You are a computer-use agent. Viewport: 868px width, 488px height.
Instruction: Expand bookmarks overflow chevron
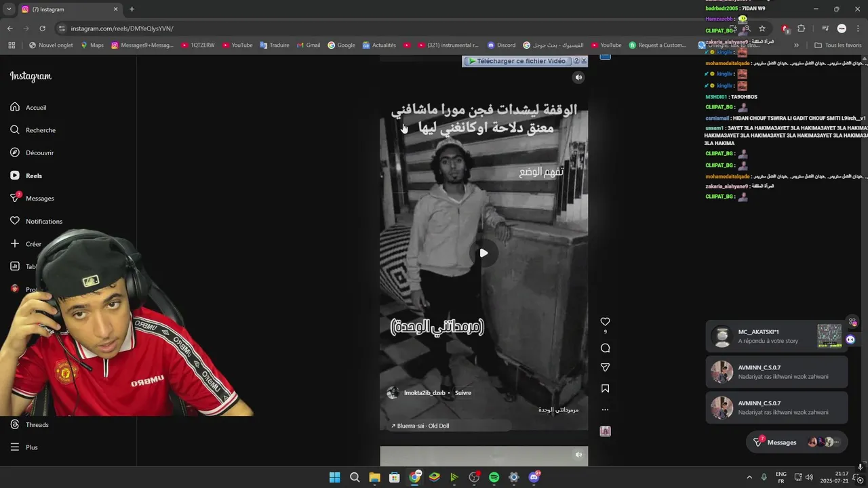point(796,45)
